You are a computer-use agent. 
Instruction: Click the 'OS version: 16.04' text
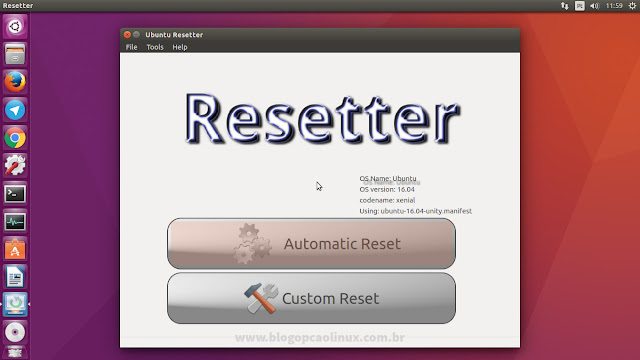click(x=387, y=189)
